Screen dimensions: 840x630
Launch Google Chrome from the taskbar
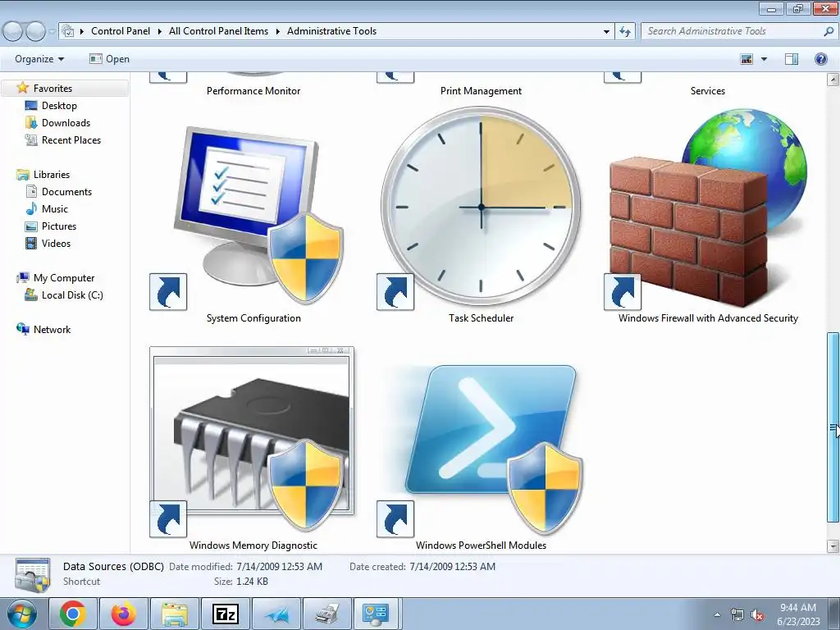pyautogui.click(x=73, y=614)
